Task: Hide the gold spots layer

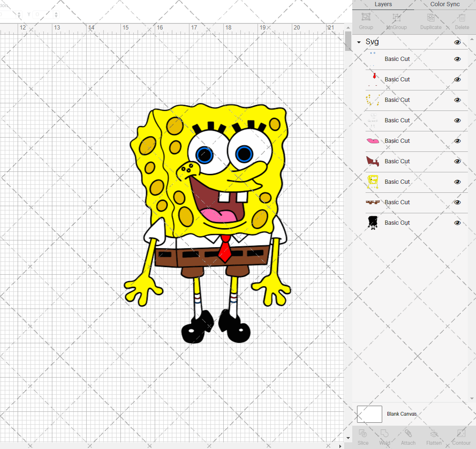Action: pyautogui.click(x=457, y=100)
